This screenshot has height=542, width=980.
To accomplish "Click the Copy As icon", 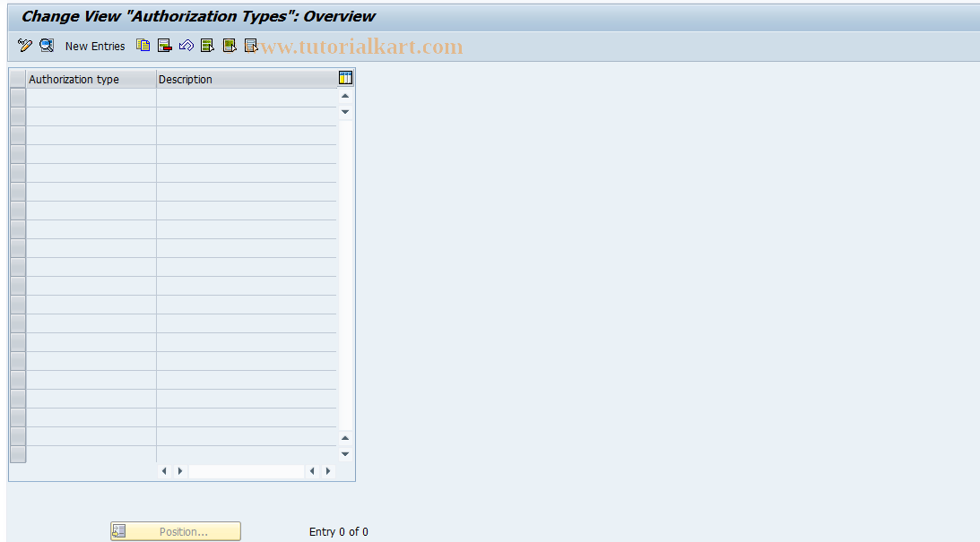I will click(x=143, y=46).
